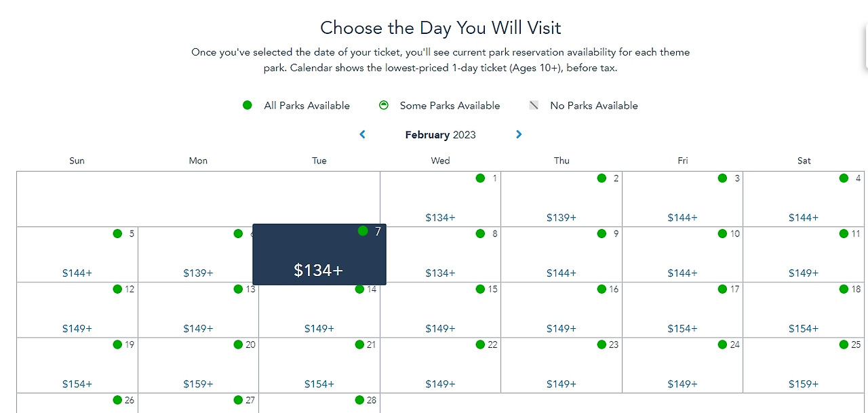Pick Thursday February 23 date cell
Image resolution: width=868 pixels, height=413 pixels.
coord(561,366)
